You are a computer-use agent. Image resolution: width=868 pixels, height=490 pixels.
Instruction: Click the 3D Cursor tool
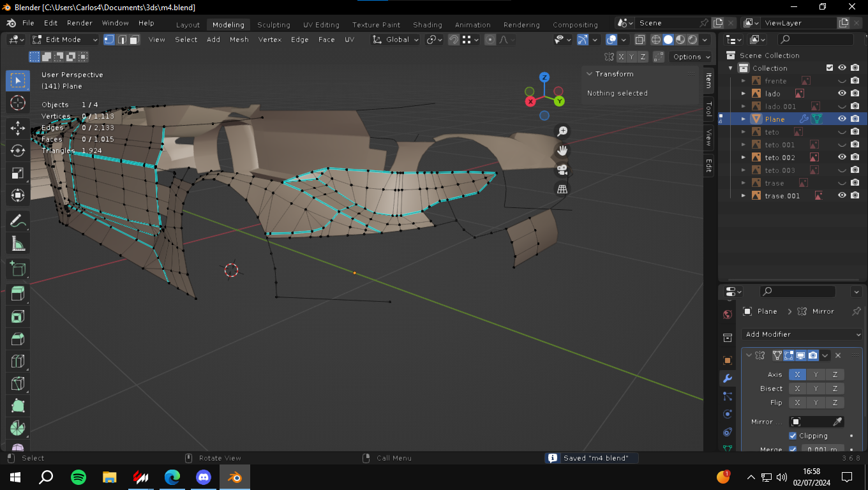[x=18, y=103]
